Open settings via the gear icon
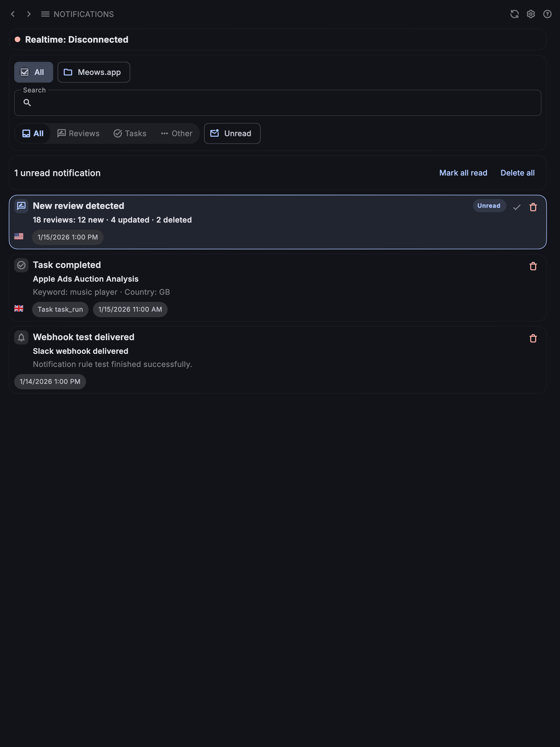 [531, 14]
